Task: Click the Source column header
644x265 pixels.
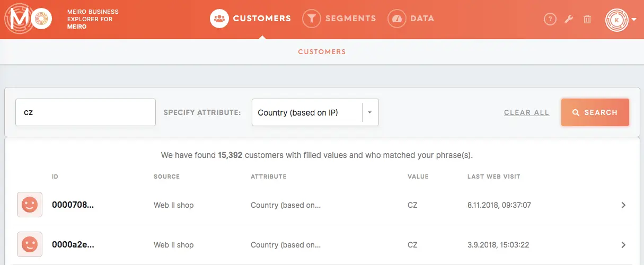Action: (x=166, y=176)
